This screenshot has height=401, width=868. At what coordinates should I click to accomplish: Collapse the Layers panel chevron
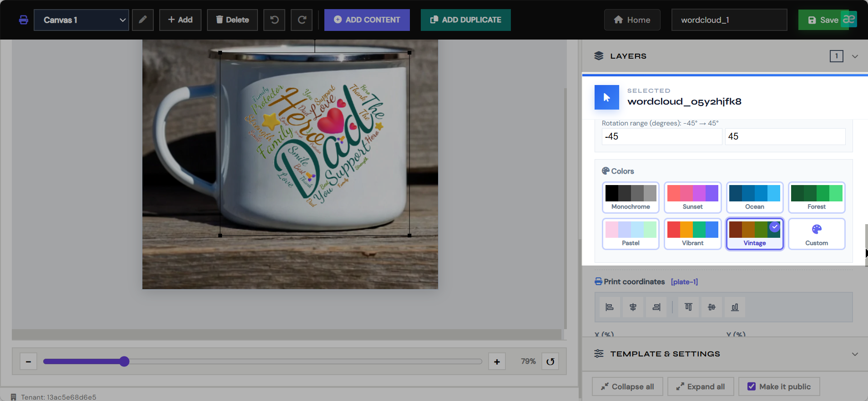tap(855, 56)
